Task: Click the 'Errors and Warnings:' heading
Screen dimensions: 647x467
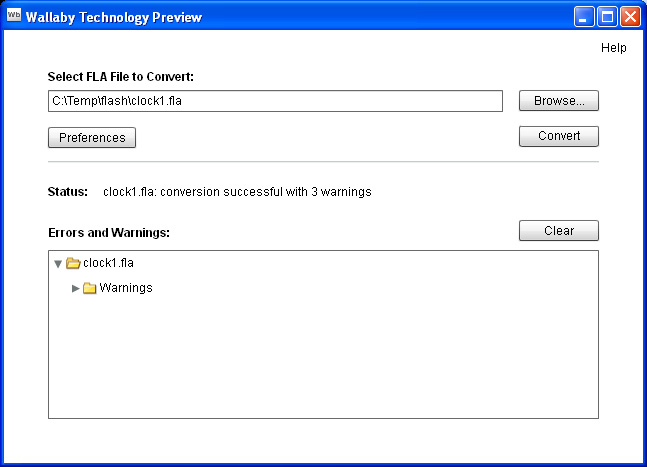Action: point(109,233)
